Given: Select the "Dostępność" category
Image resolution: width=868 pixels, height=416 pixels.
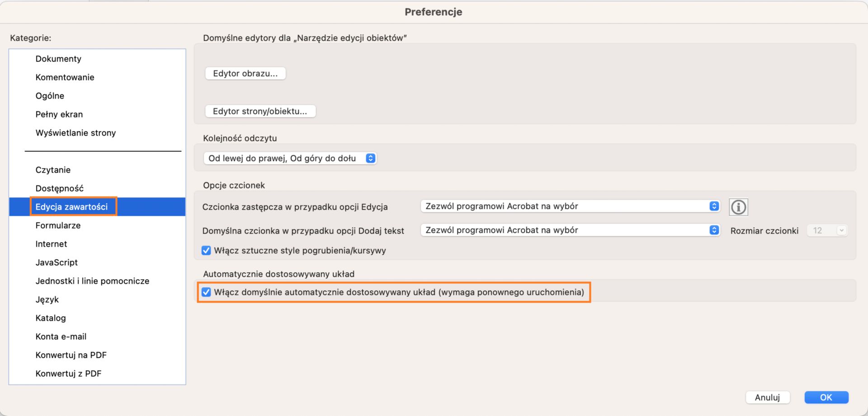Looking at the screenshot, I should [60, 188].
